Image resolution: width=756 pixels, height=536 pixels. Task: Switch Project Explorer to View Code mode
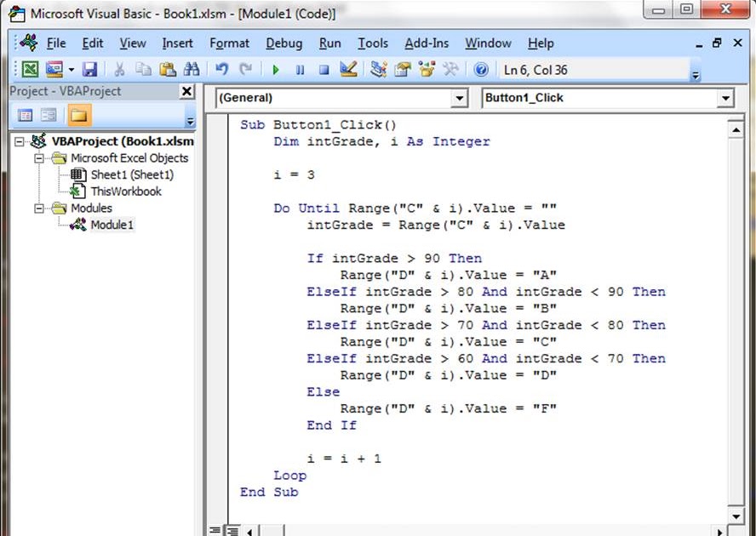[x=26, y=115]
